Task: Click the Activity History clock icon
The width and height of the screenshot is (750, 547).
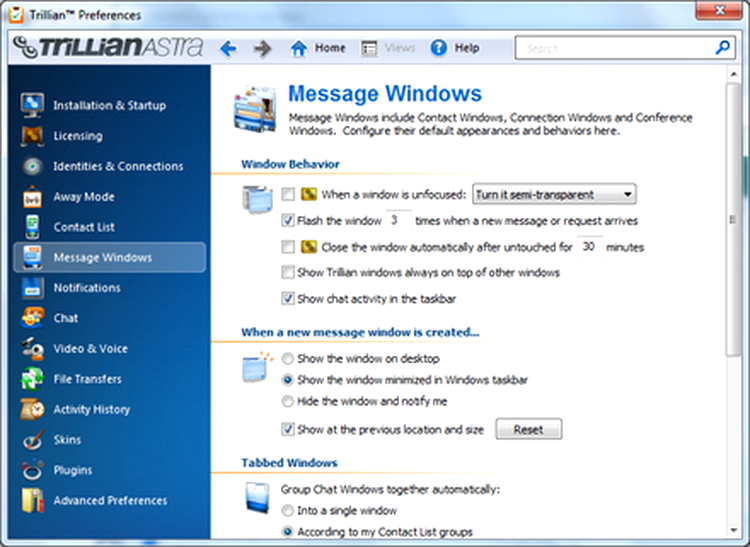Action: click(32, 409)
